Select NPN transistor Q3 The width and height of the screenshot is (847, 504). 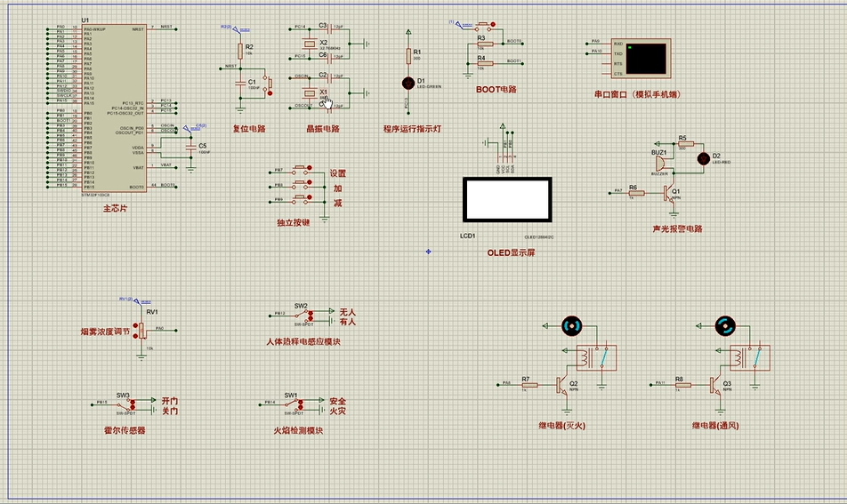[x=716, y=385]
